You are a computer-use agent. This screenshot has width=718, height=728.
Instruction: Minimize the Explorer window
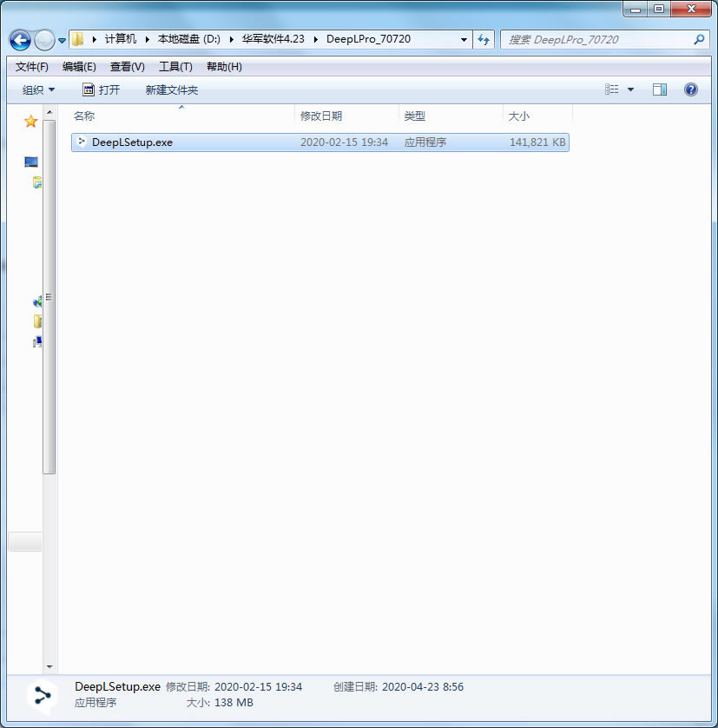[x=636, y=9]
